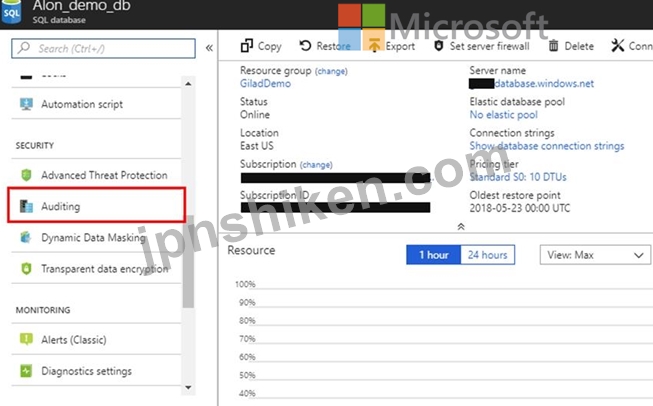This screenshot has height=406, width=653.
Task: Click the Resource chart heading
Action: click(x=251, y=250)
